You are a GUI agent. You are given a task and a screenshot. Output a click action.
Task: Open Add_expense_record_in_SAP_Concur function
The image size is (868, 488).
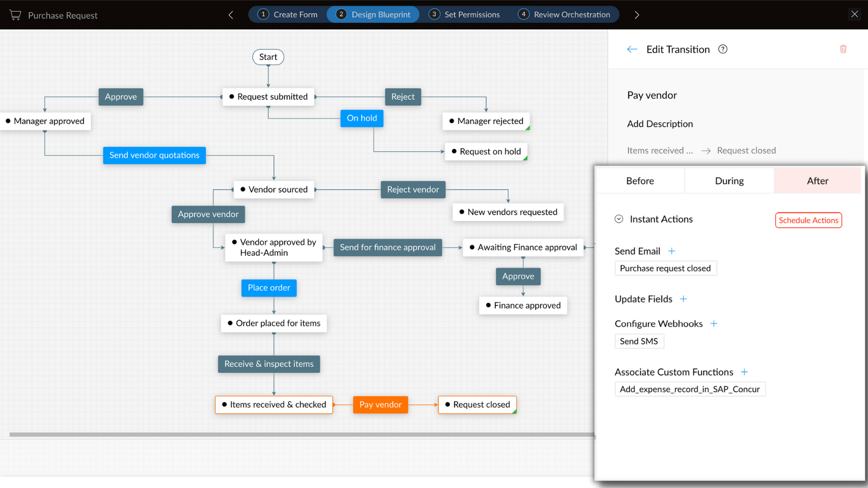click(690, 389)
